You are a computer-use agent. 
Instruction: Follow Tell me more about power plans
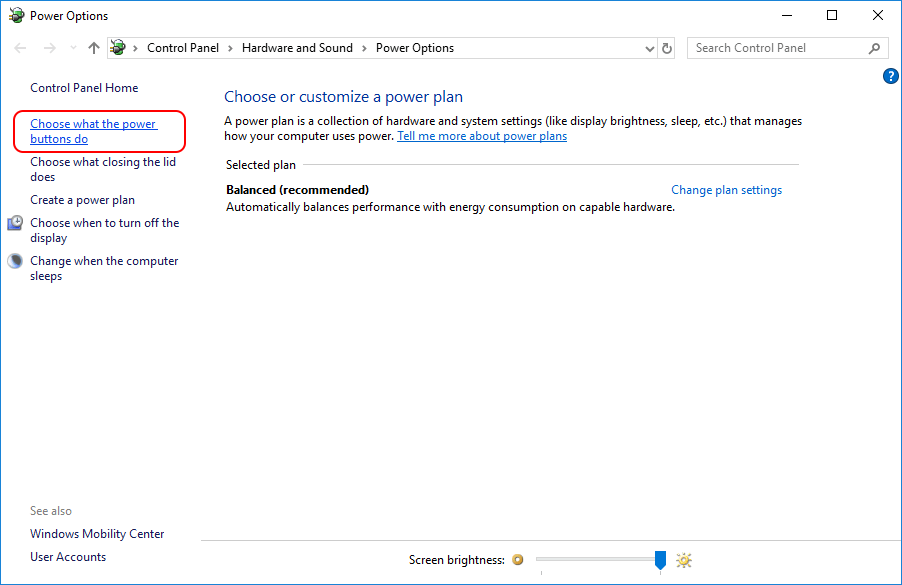(482, 136)
